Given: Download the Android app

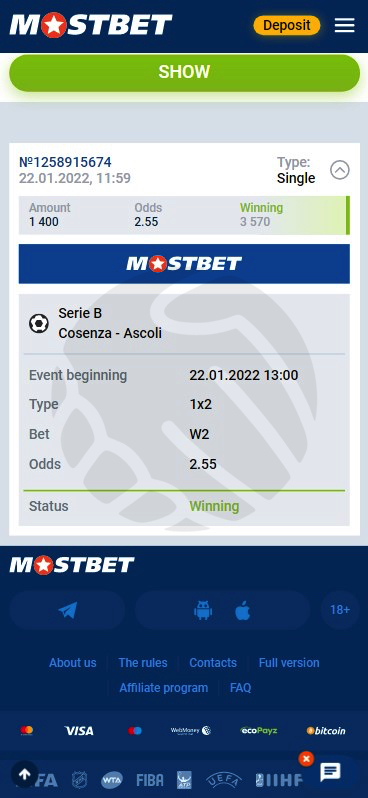Looking at the screenshot, I should 203,610.
